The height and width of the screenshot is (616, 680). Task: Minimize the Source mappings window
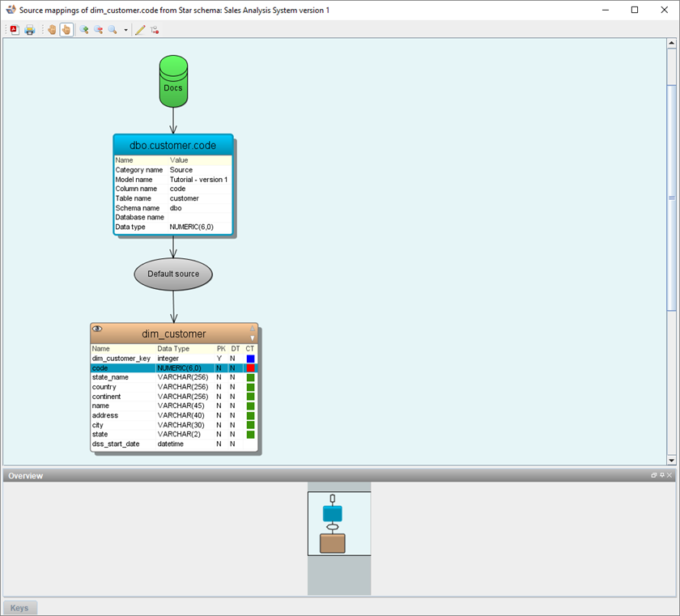(x=606, y=10)
